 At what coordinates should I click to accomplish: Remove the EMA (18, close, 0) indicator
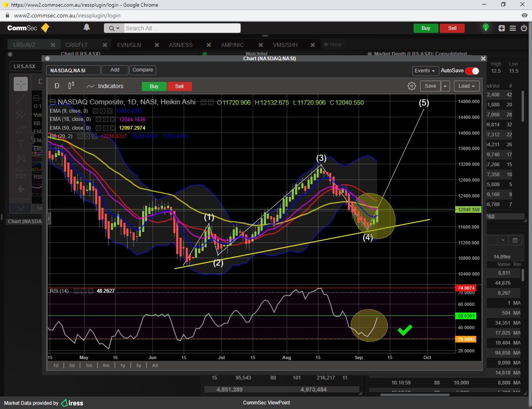[x=112, y=120]
